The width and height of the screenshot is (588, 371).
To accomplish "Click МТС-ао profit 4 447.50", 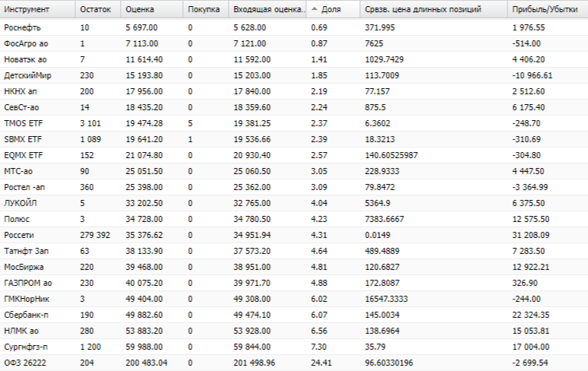I will click(529, 171).
